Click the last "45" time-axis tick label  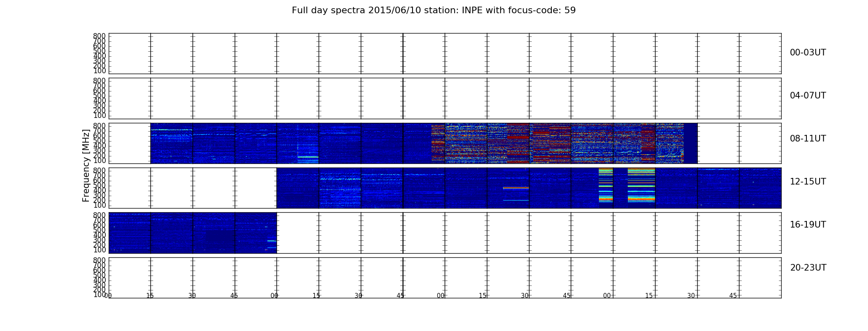pyautogui.click(x=733, y=296)
